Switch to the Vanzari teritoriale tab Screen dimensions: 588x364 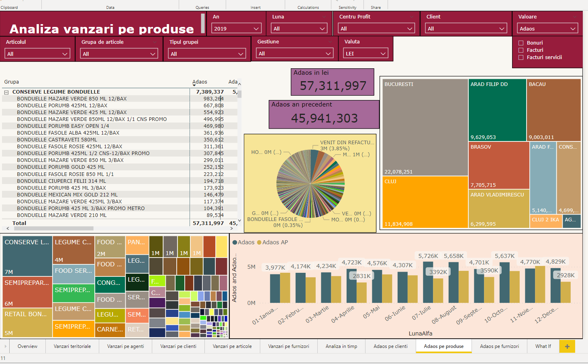(x=72, y=346)
